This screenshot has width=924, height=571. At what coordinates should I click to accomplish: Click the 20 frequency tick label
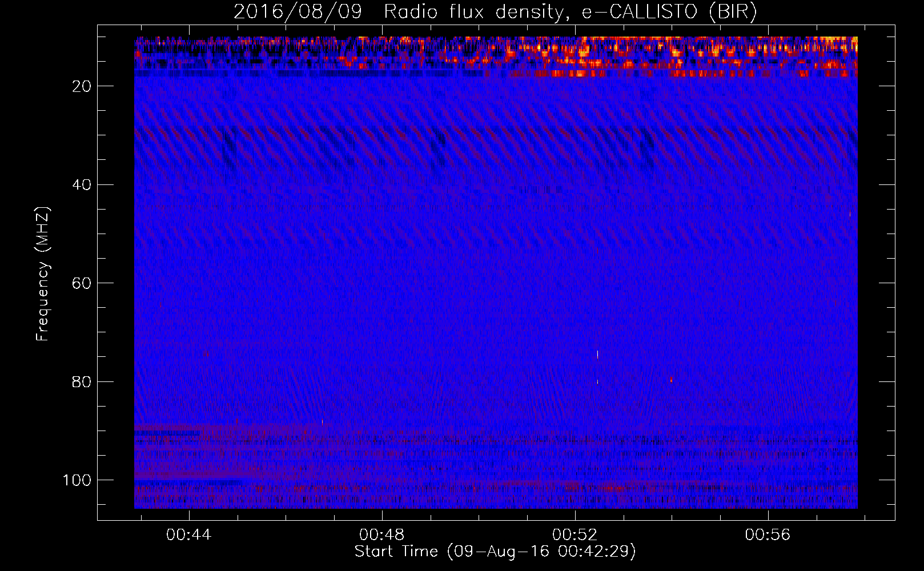(82, 86)
